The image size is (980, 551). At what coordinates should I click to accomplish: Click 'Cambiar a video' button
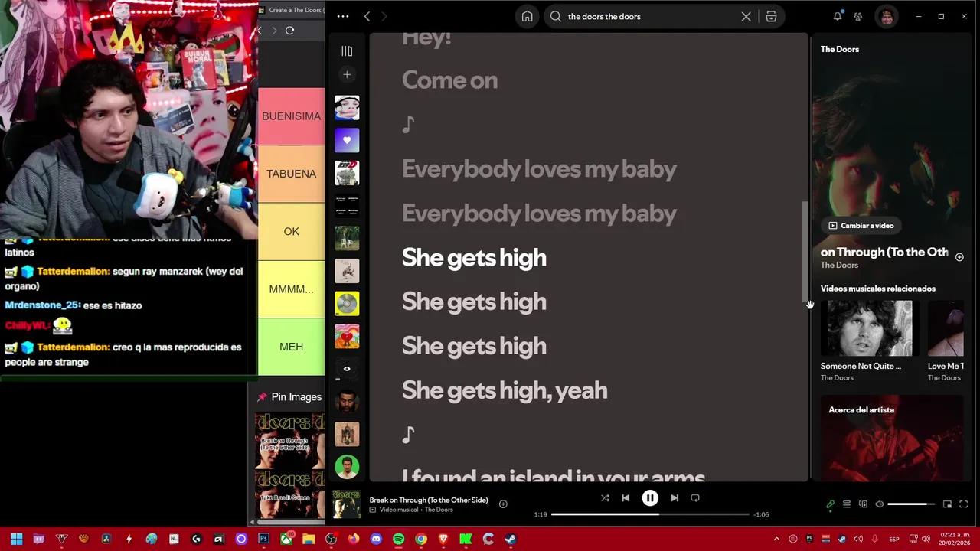[x=861, y=226]
